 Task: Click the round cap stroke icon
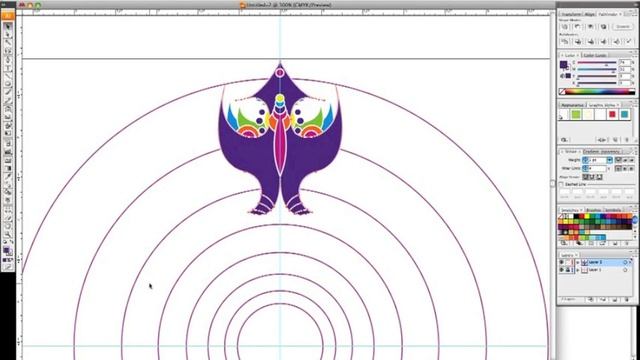point(624,160)
